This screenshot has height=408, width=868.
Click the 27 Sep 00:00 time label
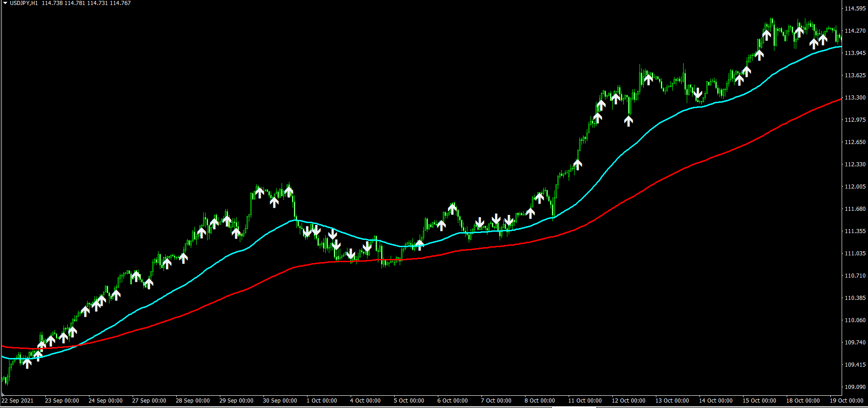149,401
